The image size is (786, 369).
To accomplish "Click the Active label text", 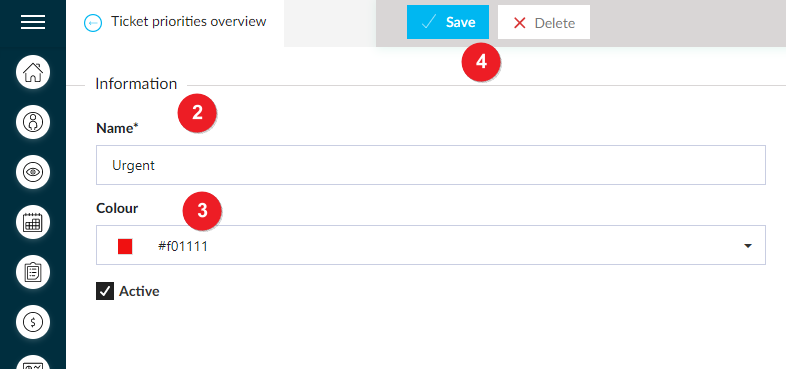I will pyautogui.click(x=139, y=291).
